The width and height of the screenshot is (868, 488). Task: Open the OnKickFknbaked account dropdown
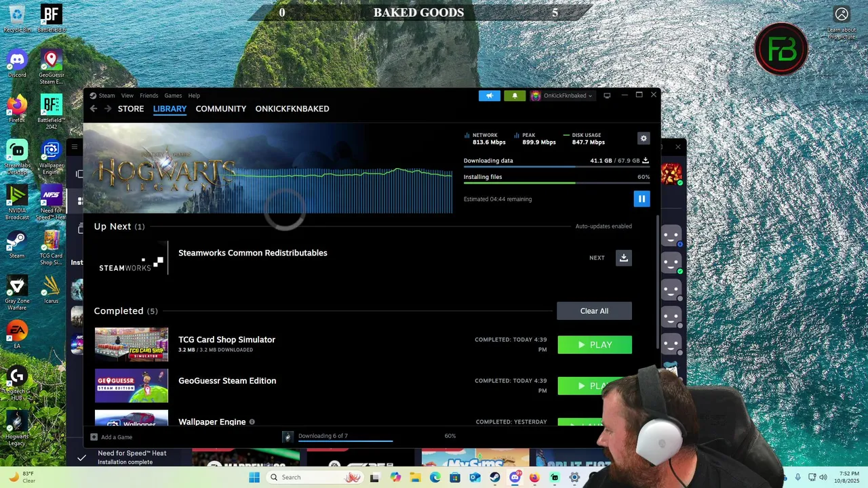pyautogui.click(x=561, y=96)
